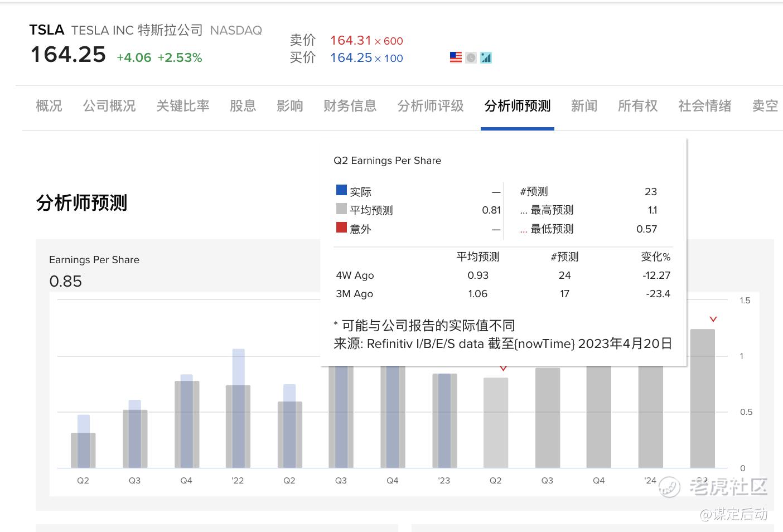Click the gray clock delayed-quote icon
Image resolution: width=783 pixels, height=532 pixels.
click(x=471, y=57)
